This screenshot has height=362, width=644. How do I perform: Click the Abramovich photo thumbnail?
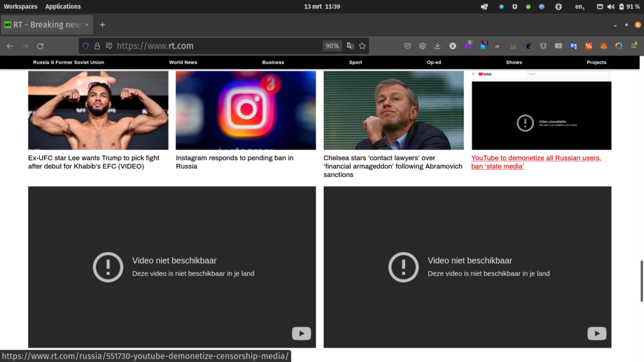coord(394,111)
